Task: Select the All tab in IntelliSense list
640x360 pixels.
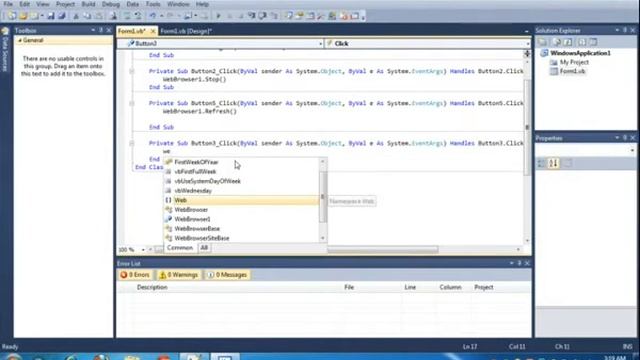Action: coord(204,248)
